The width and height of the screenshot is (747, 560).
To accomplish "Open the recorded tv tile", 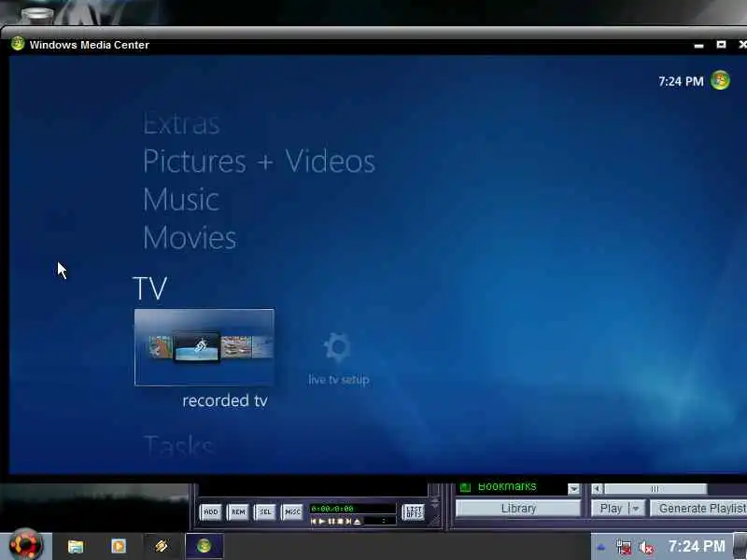I will coord(204,347).
